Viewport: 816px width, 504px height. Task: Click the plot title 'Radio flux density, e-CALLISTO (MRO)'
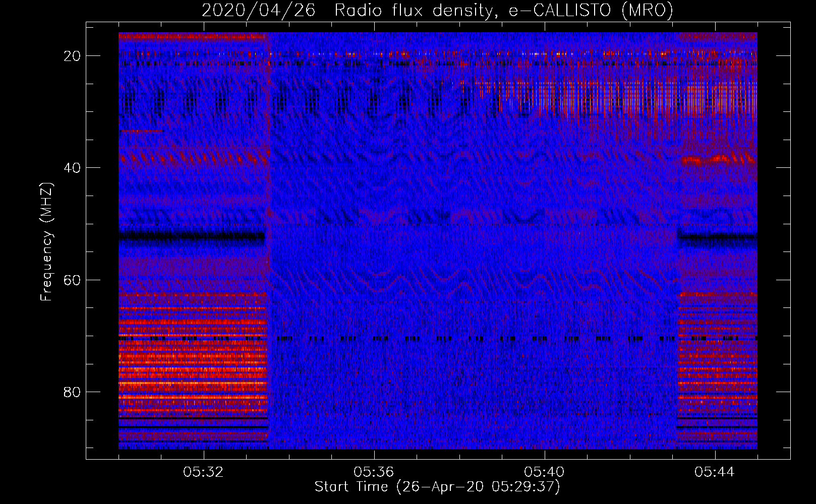[504, 11]
